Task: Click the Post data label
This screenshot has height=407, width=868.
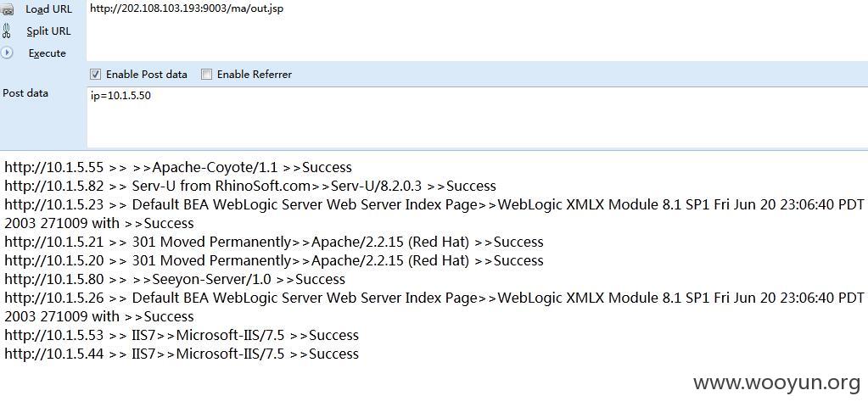Action: click(x=25, y=93)
